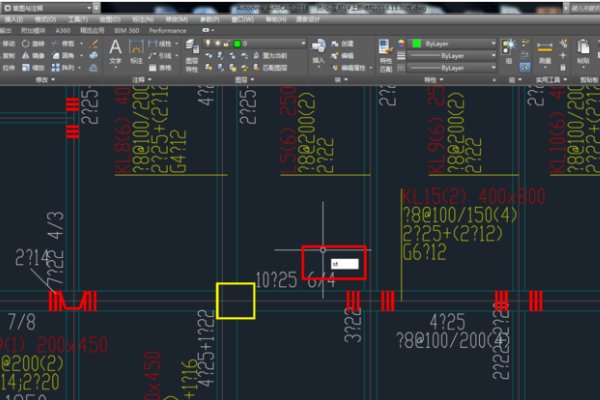
Task: Click the color wheel icon in Properties panel
Action: (x=401, y=44)
